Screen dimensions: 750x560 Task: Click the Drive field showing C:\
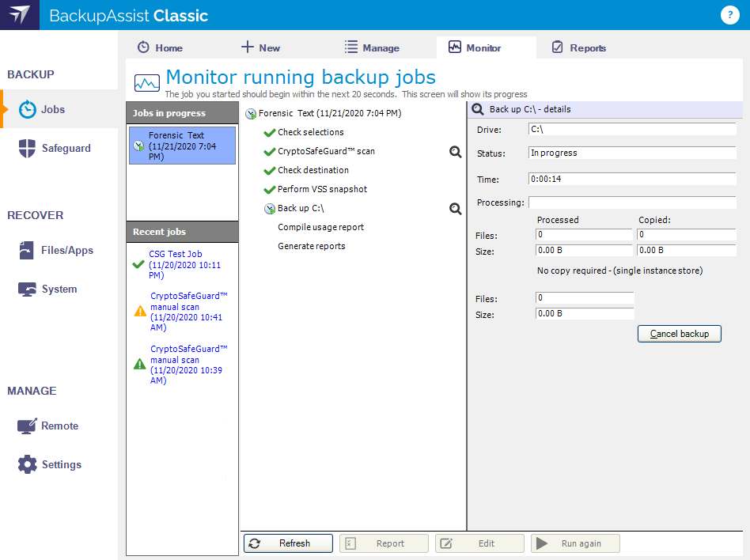632,129
